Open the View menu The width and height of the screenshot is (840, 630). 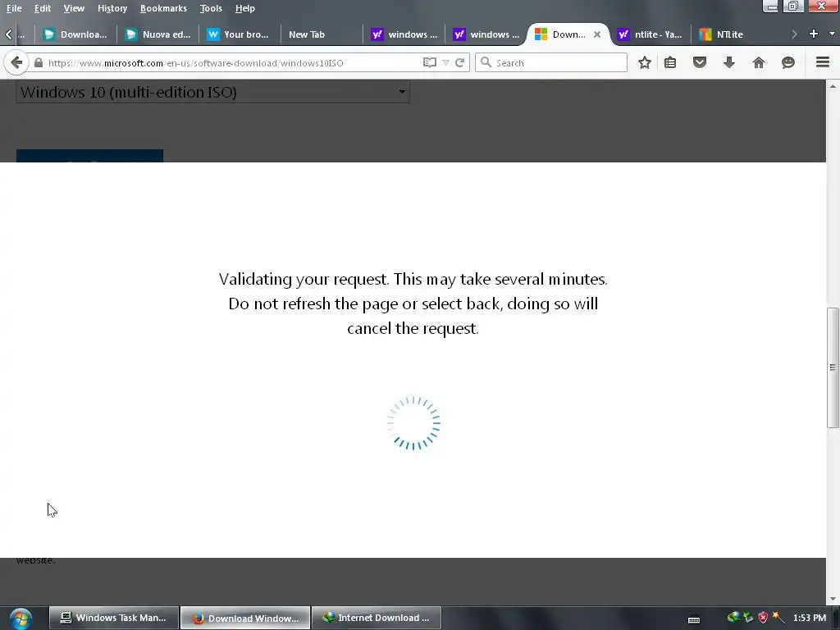click(x=74, y=8)
